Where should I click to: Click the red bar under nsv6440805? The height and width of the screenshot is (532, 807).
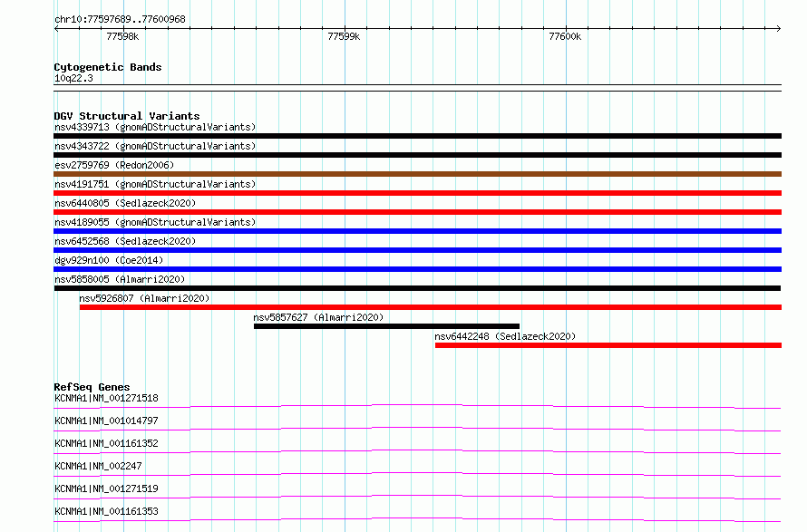tap(417, 212)
